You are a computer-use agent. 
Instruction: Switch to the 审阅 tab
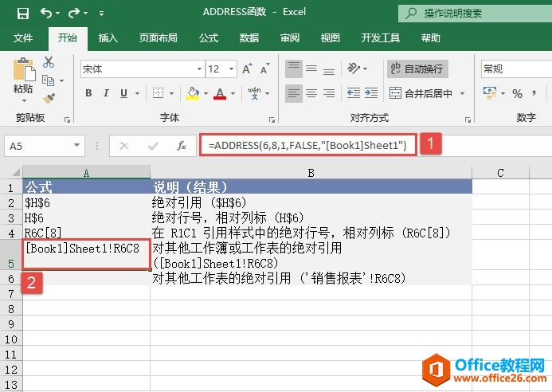pos(290,37)
